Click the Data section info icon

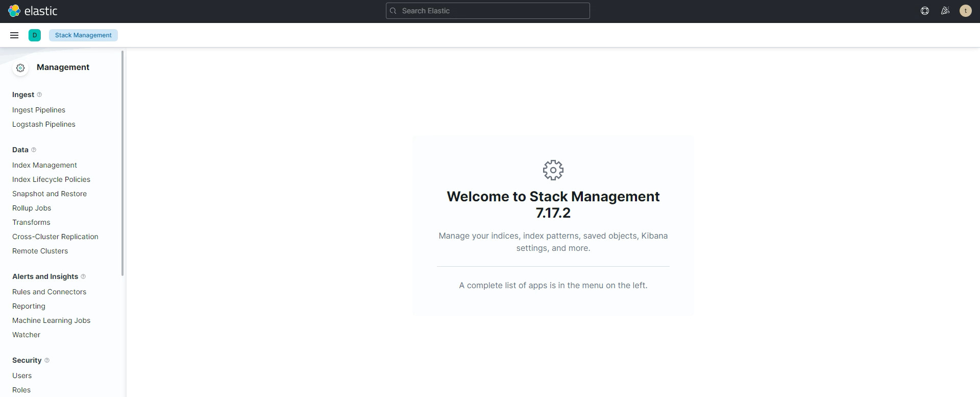point(34,150)
